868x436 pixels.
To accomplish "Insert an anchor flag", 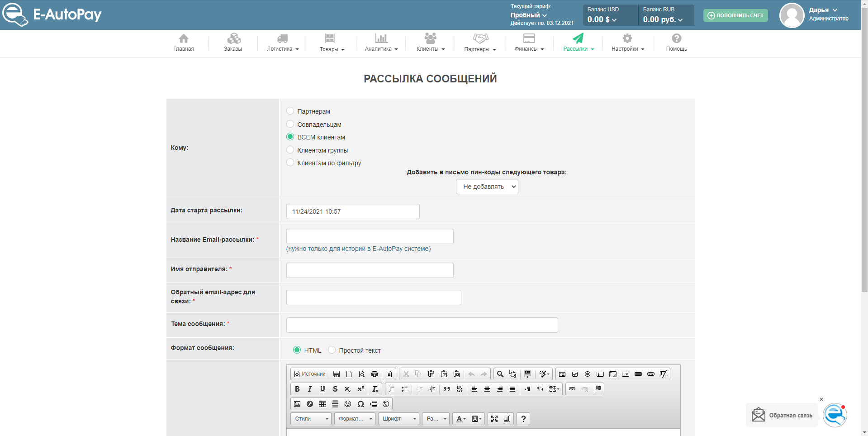I will coord(598,389).
